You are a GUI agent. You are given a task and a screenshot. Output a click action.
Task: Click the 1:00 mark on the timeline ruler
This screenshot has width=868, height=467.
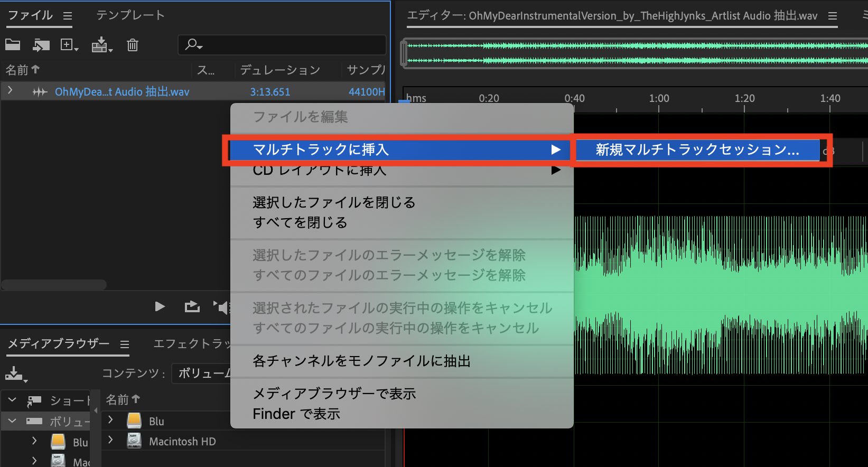pos(659,98)
